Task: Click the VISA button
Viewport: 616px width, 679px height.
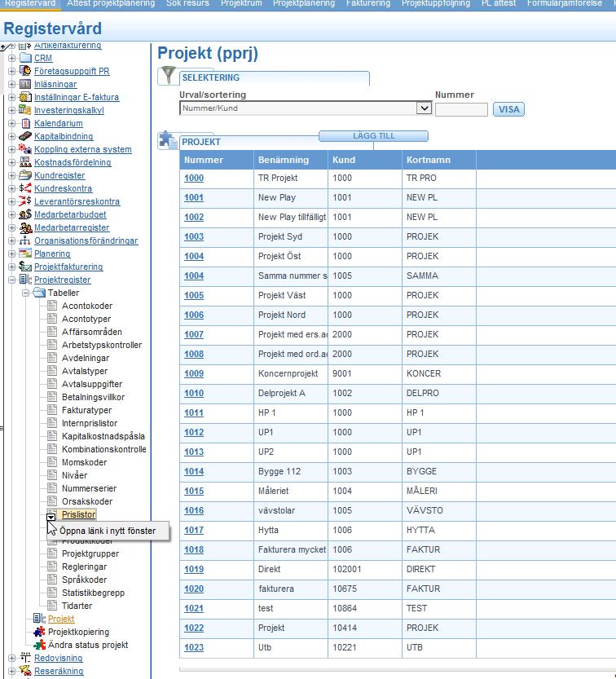Action: pos(508,109)
